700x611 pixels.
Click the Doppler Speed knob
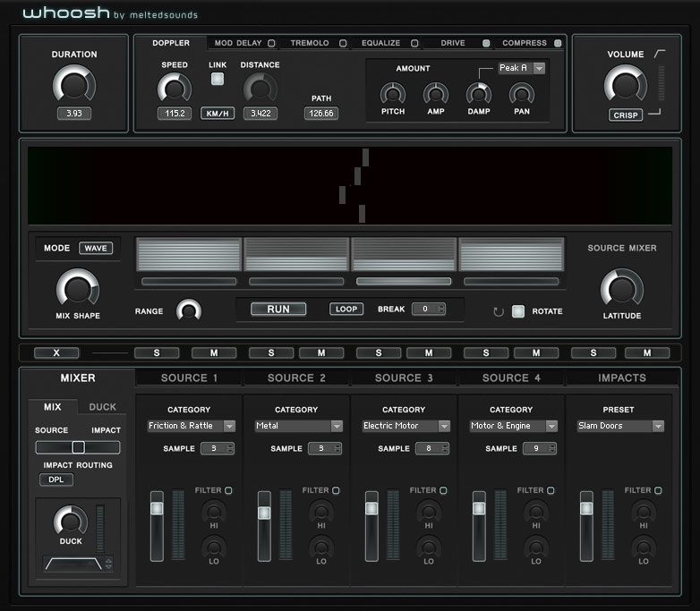(174, 88)
